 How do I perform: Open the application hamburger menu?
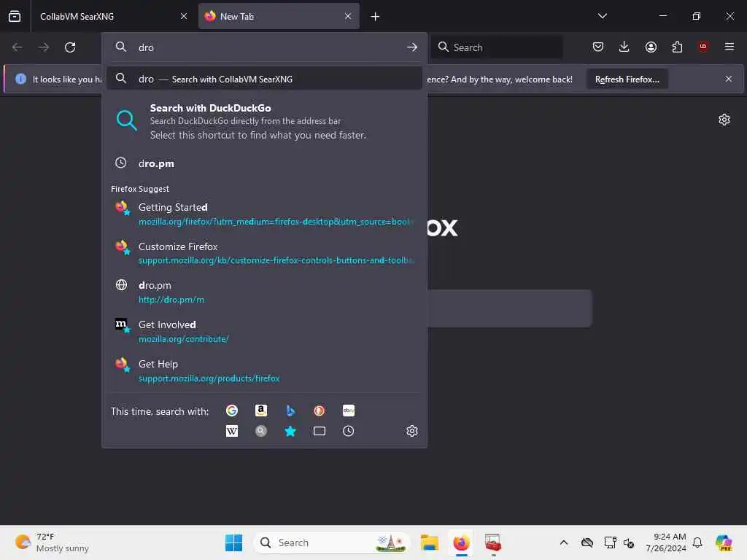click(x=729, y=47)
